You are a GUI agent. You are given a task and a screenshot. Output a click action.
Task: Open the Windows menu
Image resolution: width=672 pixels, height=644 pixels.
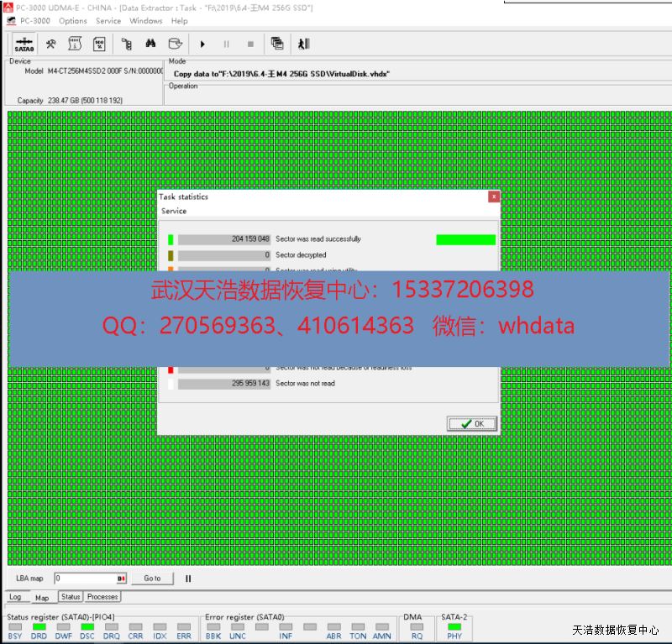(146, 21)
